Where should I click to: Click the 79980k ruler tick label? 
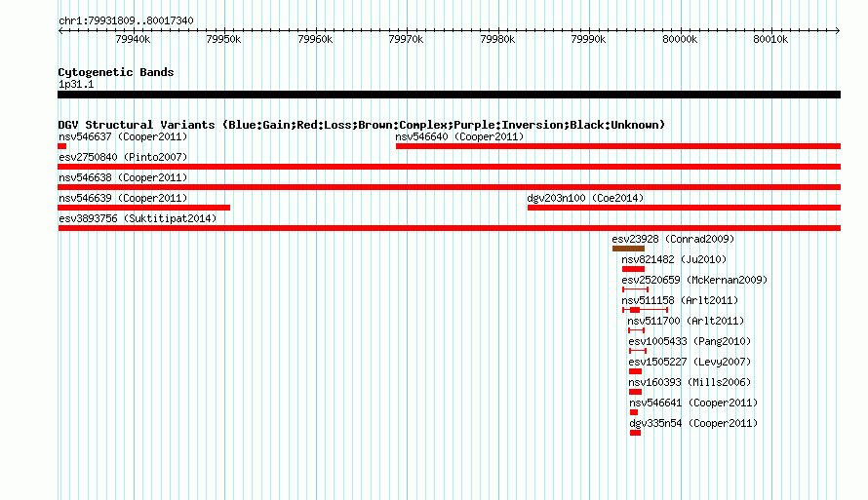pos(497,39)
